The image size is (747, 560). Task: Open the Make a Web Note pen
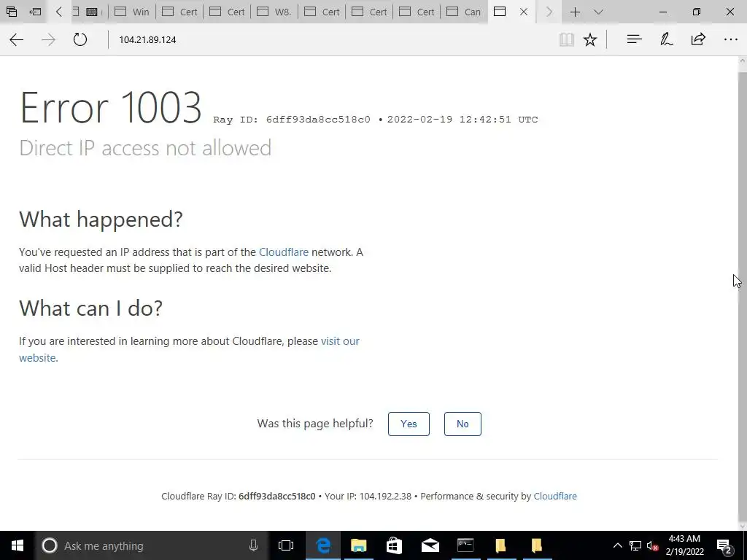(666, 39)
